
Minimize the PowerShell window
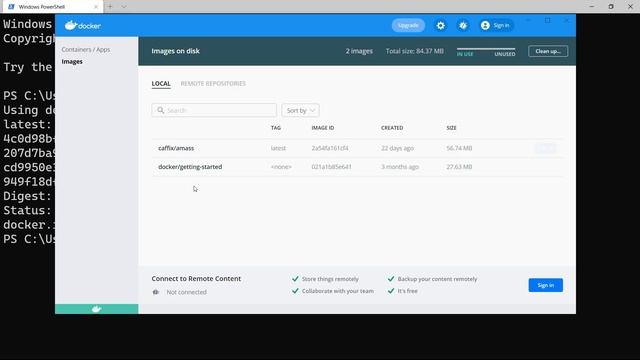tap(592, 7)
